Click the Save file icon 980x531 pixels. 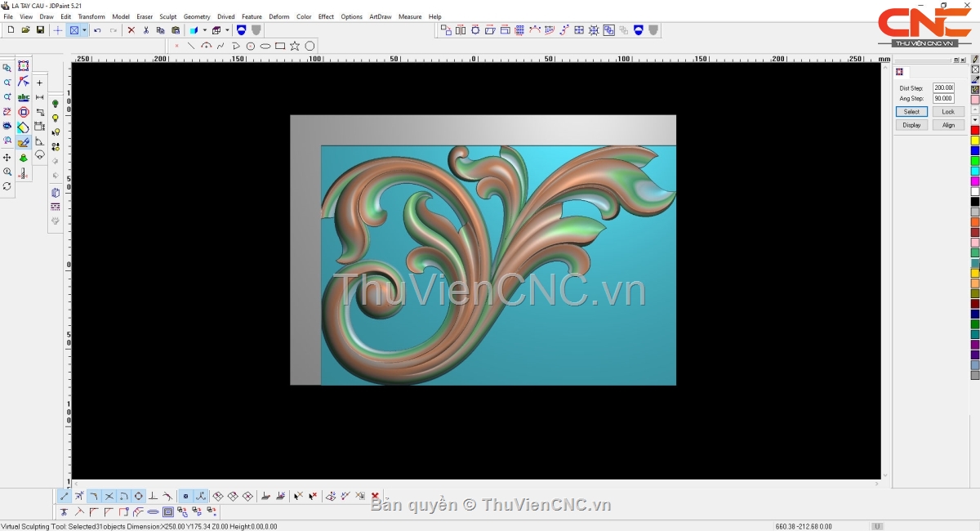pyautogui.click(x=40, y=30)
